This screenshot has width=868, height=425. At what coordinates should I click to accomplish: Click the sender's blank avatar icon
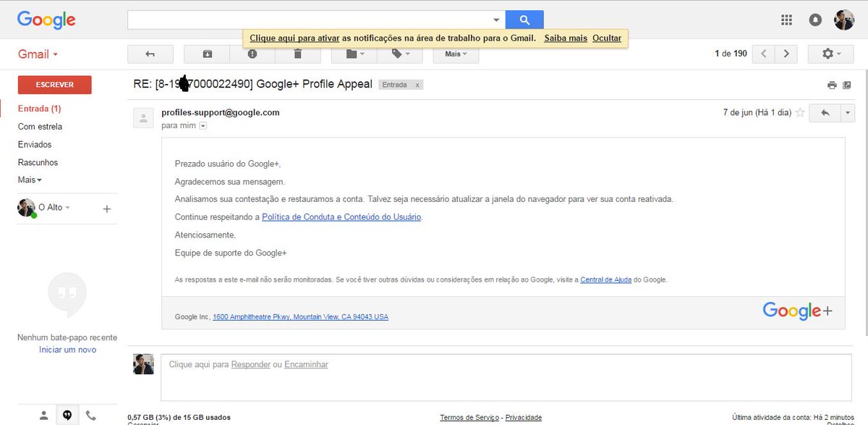pos(143,117)
